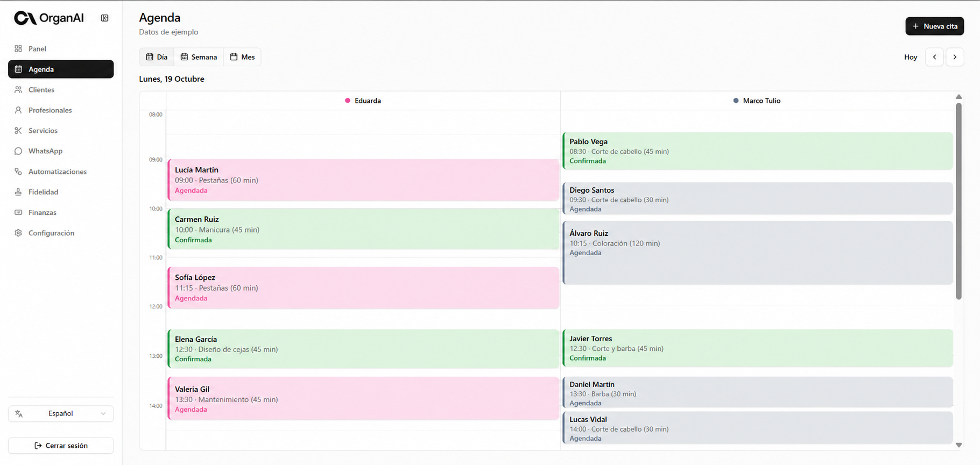Screen dimensions: 980x465
Task: Click the Fidelidad stamp icon
Action: point(18,192)
